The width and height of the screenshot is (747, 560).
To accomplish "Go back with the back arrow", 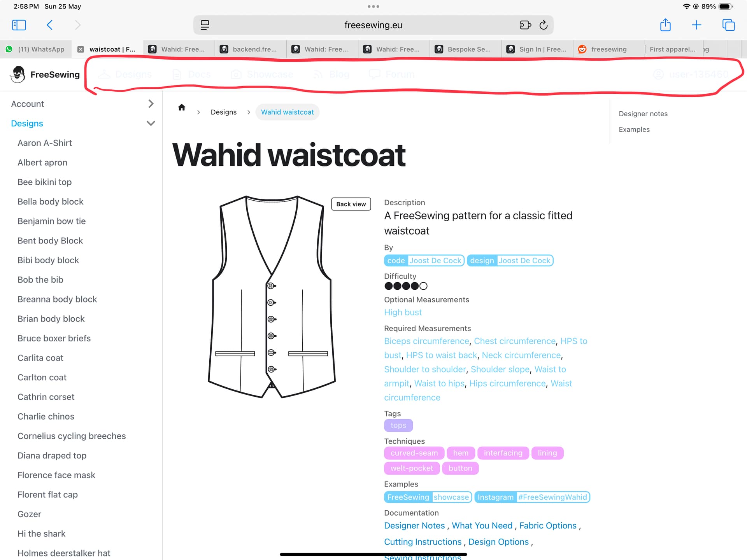I will pyautogui.click(x=49, y=25).
